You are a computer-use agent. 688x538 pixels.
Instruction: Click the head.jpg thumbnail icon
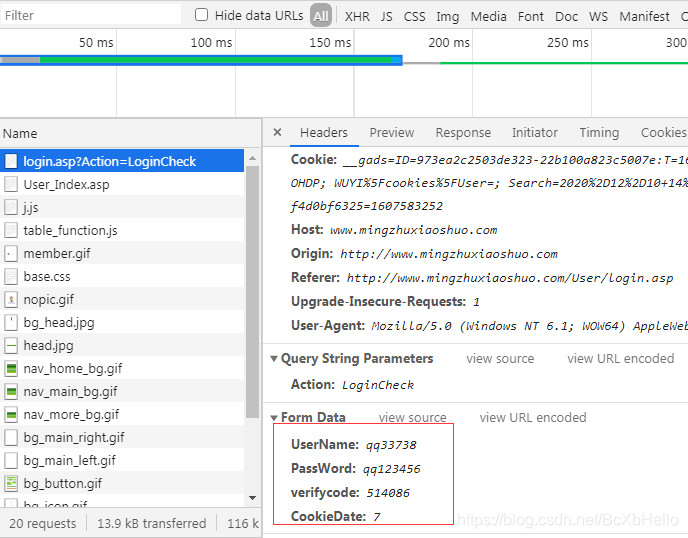(11, 346)
